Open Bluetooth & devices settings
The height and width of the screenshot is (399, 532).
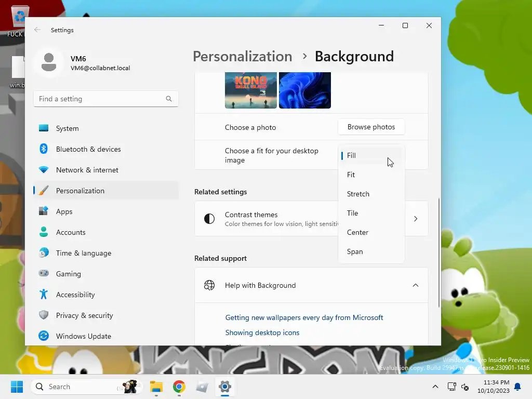click(106, 149)
